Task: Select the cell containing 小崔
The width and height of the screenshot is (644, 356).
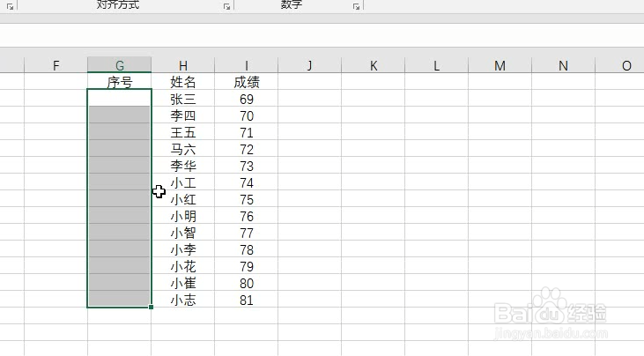Action: click(x=182, y=283)
